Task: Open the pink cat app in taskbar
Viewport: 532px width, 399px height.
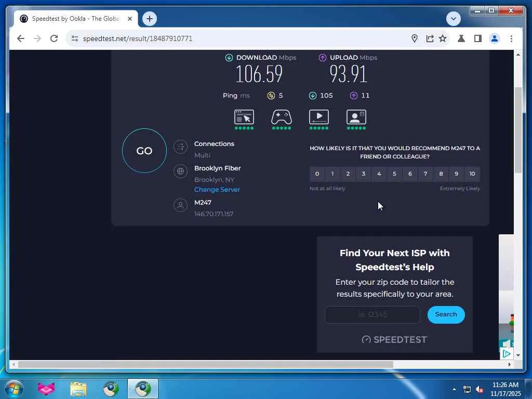Action: click(46, 389)
